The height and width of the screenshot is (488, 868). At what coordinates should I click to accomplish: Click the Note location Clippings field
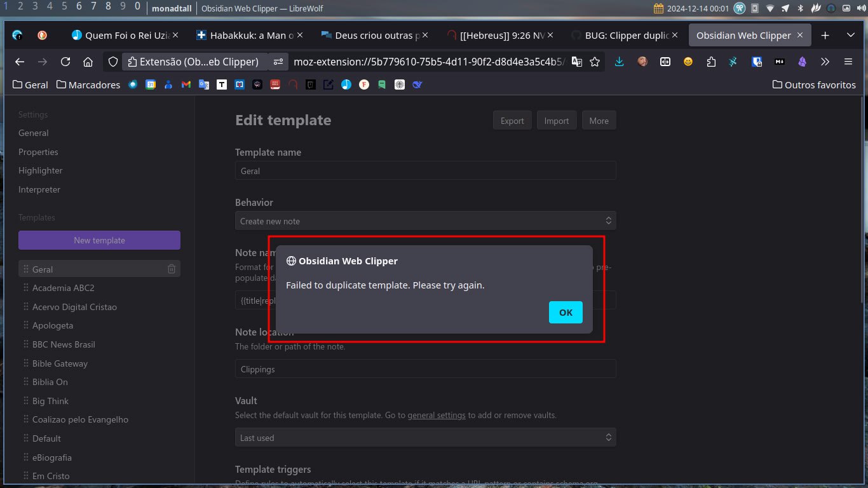[x=425, y=369]
